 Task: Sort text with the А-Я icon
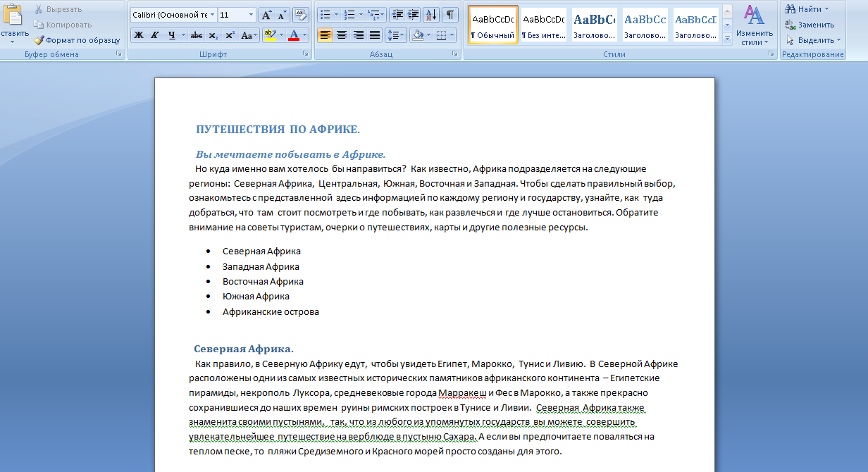430,15
